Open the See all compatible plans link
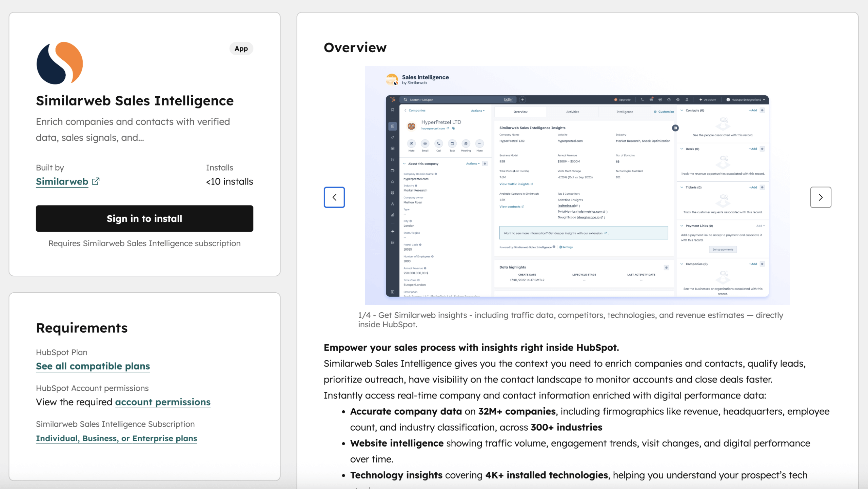This screenshot has width=868, height=489. click(x=93, y=366)
